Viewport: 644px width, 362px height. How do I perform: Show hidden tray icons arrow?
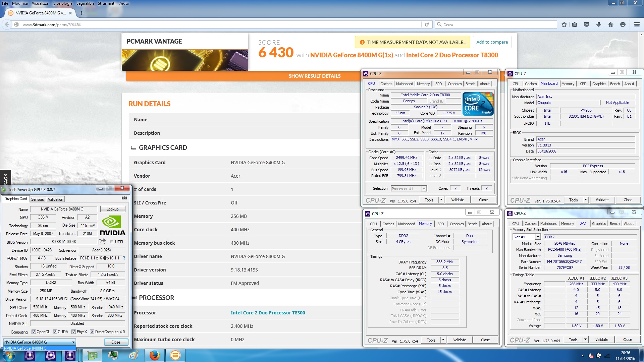(583, 356)
